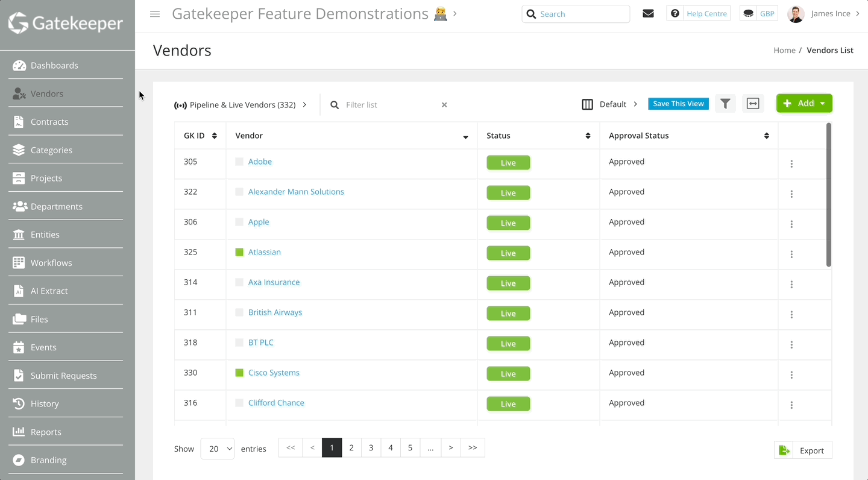The height and width of the screenshot is (480, 868).
Task: Open the column layout icon beside Default
Action: (x=587, y=104)
